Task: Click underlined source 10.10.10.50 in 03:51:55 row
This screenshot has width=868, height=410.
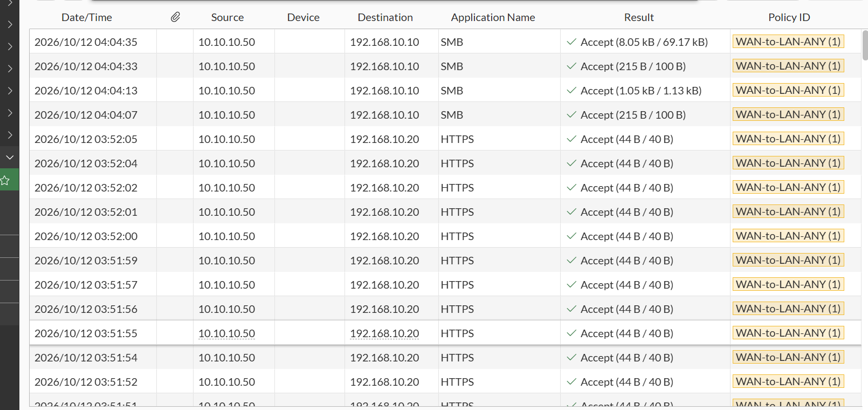Action: pos(227,333)
